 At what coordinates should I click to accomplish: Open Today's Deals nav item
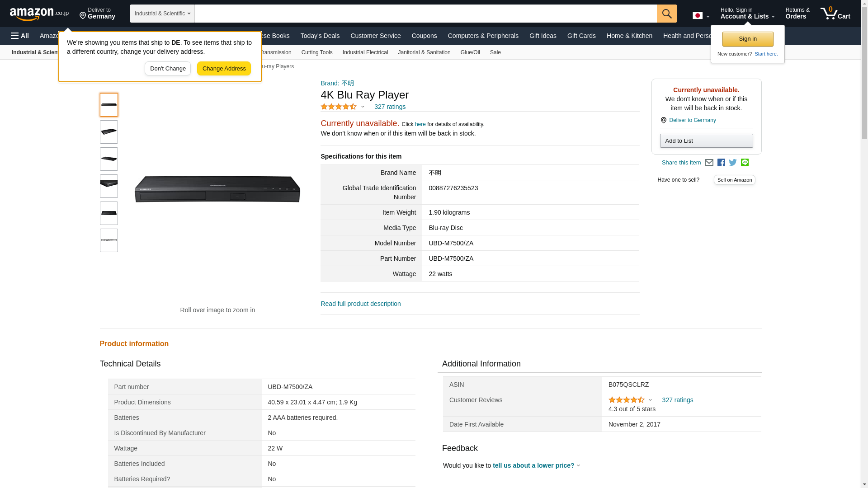click(x=320, y=36)
